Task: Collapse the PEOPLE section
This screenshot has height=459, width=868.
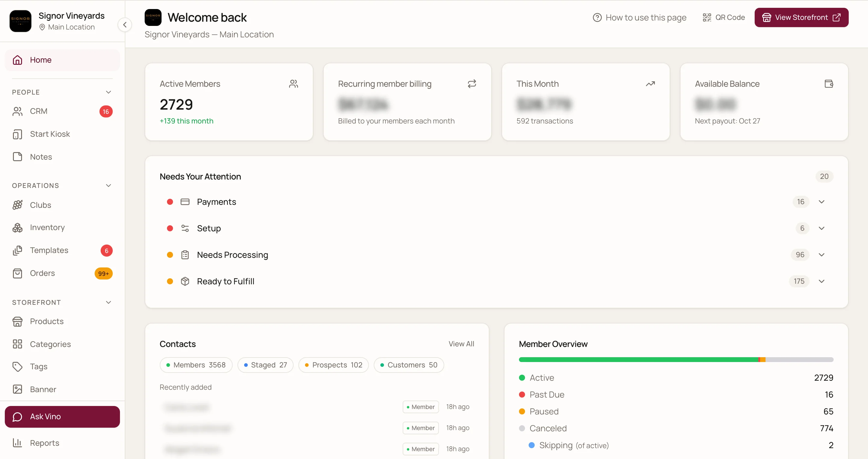Action: 108,92
